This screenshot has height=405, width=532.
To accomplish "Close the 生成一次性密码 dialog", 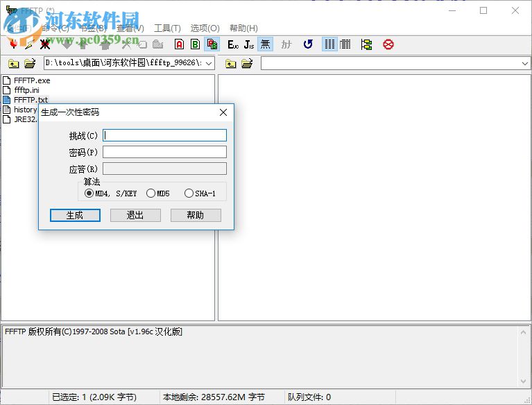I will coord(223,112).
